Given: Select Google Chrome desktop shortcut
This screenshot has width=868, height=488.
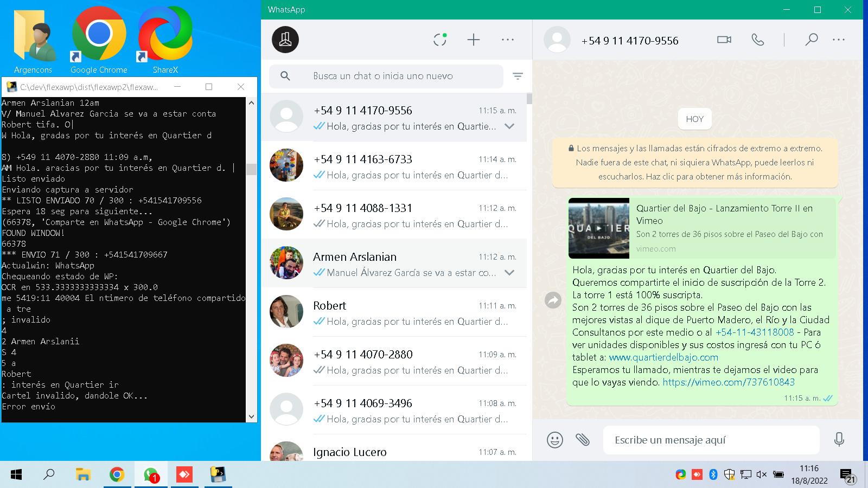Looking at the screenshot, I should tap(99, 41).
